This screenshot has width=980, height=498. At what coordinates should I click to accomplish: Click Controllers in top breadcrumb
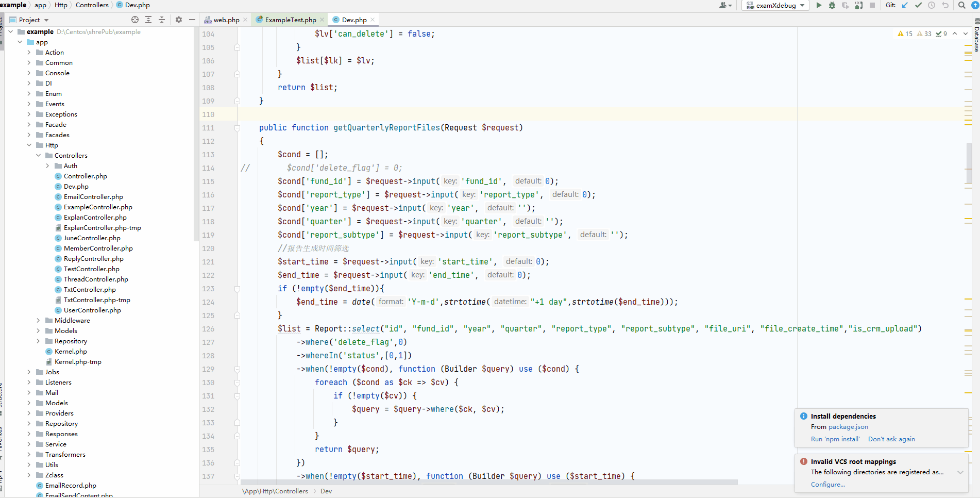(x=92, y=5)
